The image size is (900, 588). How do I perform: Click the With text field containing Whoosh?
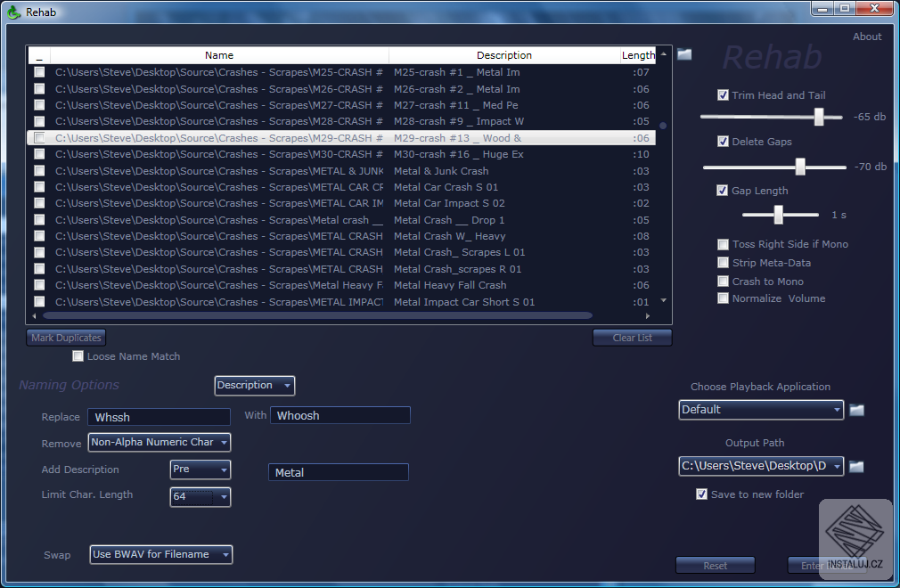[x=340, y=415]
